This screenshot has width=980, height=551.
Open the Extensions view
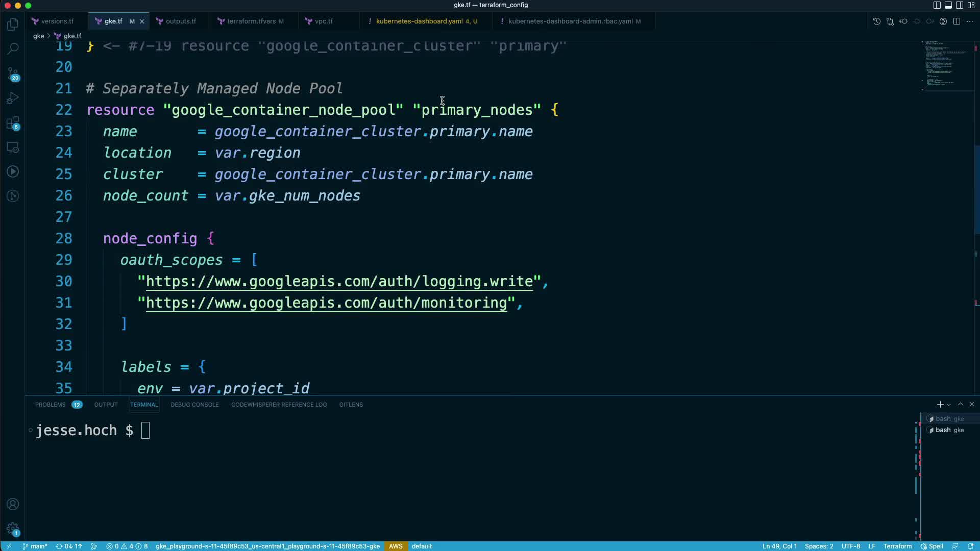[x=13, y=123]
